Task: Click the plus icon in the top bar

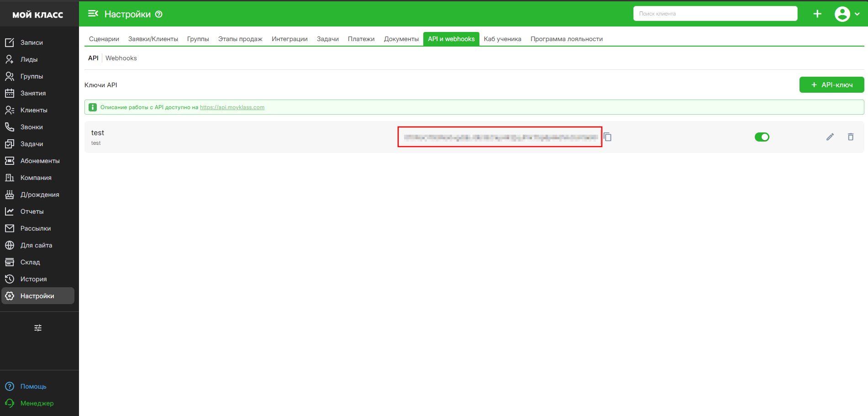Action: tap(817, 14)
